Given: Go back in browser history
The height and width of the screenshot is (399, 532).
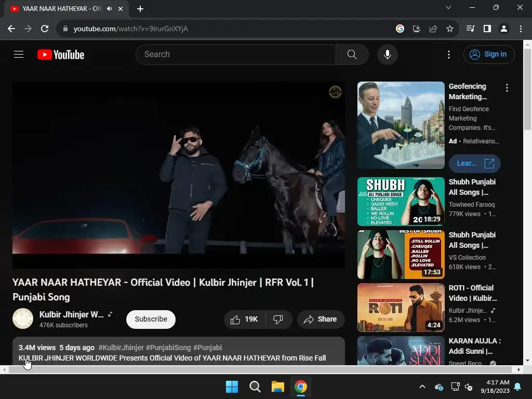Looking at the screenshot, I should (11, 29).
